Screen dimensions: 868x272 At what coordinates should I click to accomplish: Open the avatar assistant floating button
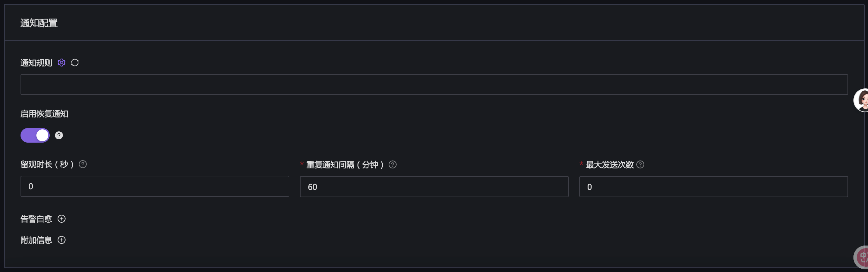click(862, 100)
